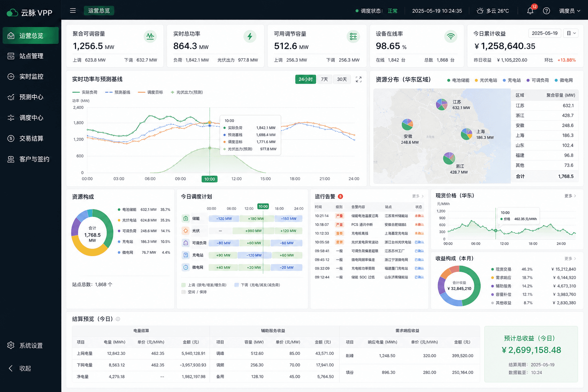The width and height of the screenshot is (588, 392).
Task: Click the 江苏 pie chart on map
Action: pyautogui.click(x=442, y=104)
